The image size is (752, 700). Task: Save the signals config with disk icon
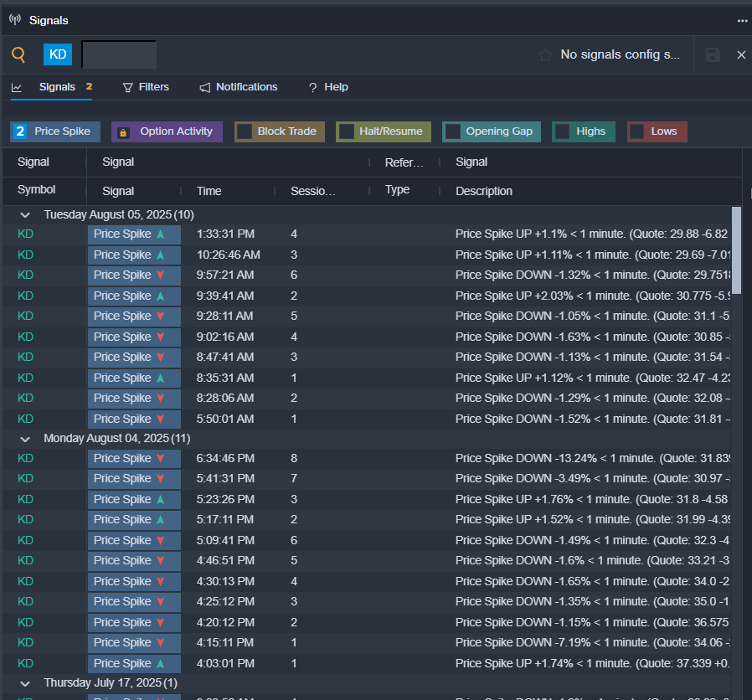(713, 54)
